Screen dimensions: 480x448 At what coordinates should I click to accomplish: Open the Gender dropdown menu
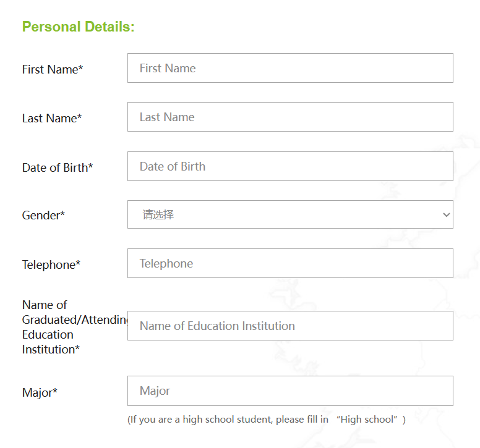pos(290,214)
